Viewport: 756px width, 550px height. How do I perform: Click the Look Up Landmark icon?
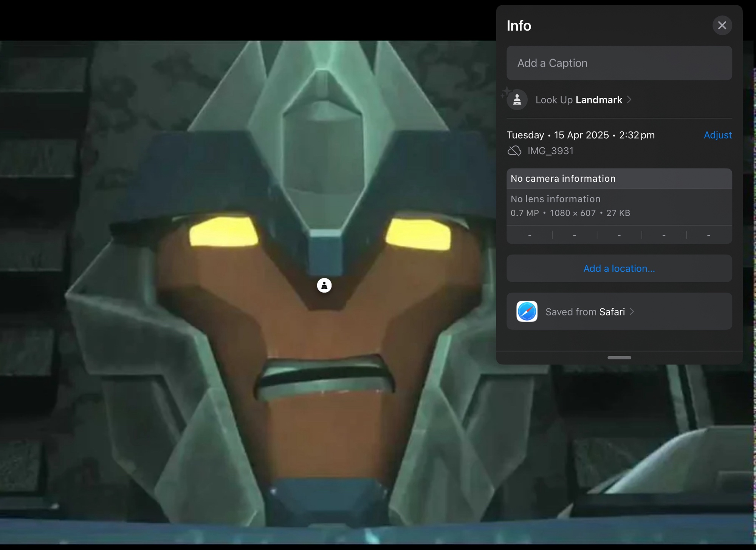point(517,100)
